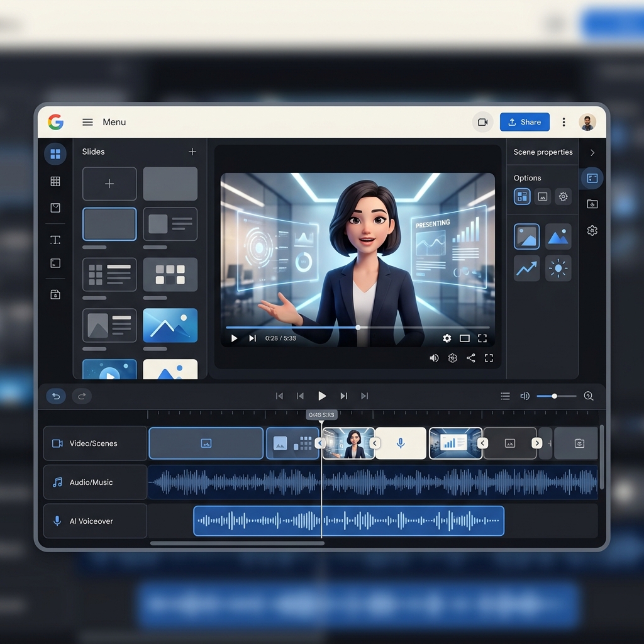
Task: Select the presenter avatar scene clip
Action: tap(348, 443)
